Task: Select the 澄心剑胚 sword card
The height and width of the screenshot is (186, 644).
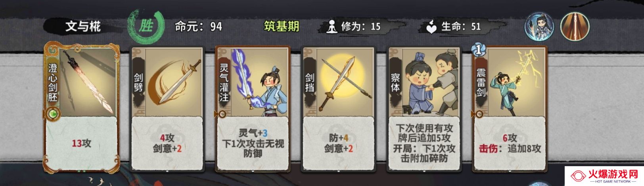Action: pyautogui.click(x=81, y=107)
